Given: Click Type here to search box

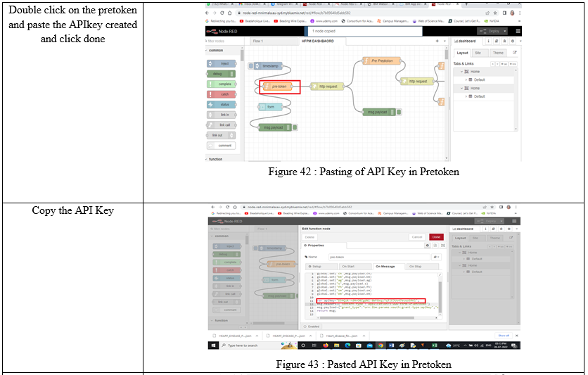Looking at the screenshot, I should click(258, 345).
